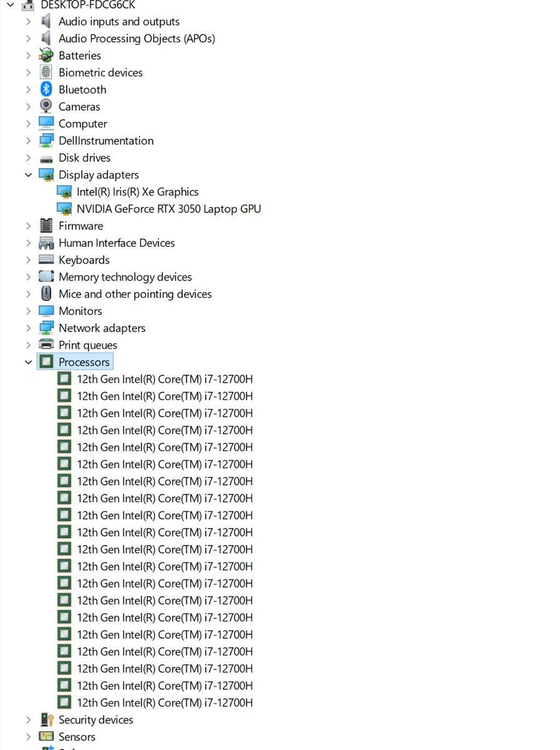This screenshot has width=560, height=750.
Task: Collapse the Display adapters category
Action: 28,175
